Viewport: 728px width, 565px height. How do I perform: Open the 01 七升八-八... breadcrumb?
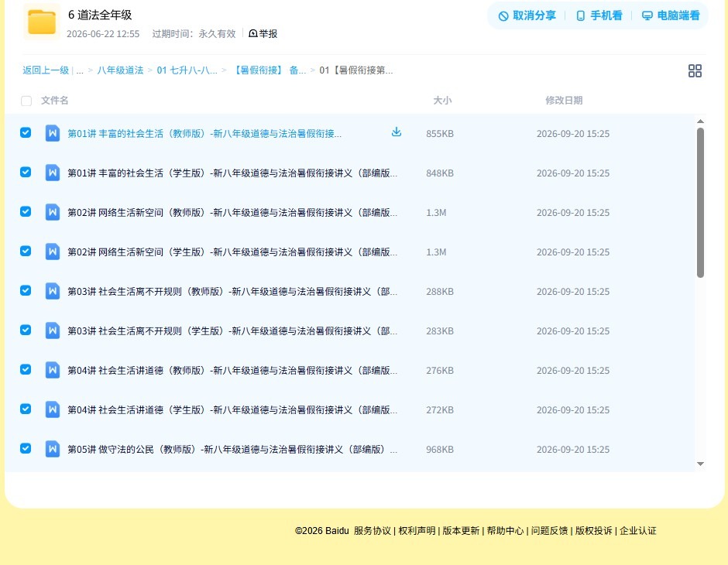(x=187, y=70)
